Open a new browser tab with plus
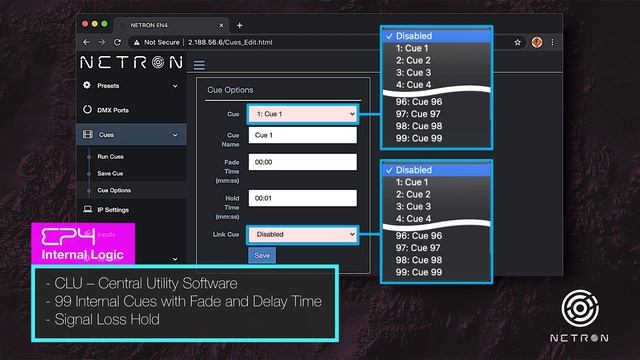This screenshot has height=360, width=640. 240,25
